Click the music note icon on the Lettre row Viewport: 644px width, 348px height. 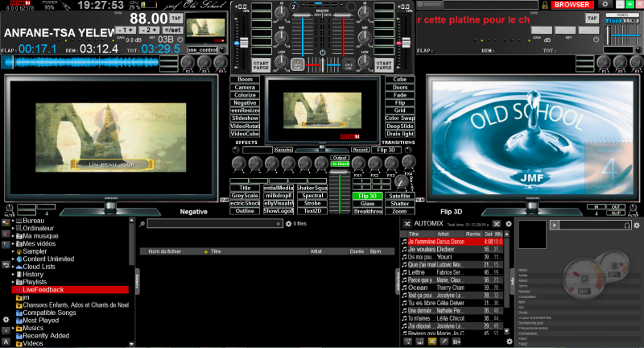pyautogui.click(x=404, y=272)
